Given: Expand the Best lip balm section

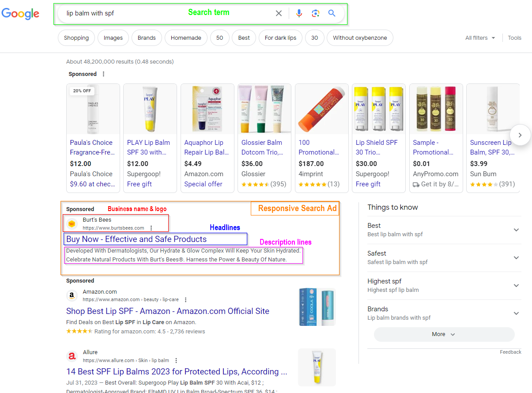Looking at the screenshot, I should (x=516, y=230).
